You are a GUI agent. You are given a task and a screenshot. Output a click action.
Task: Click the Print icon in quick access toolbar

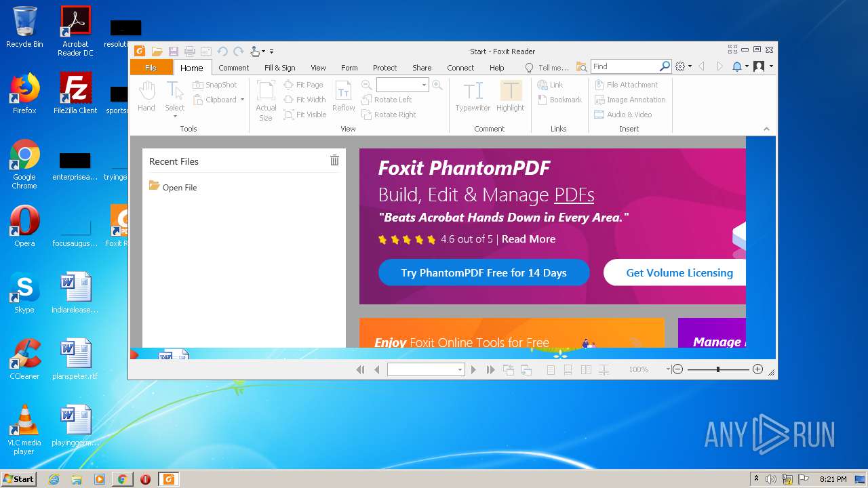pos(190,52)
